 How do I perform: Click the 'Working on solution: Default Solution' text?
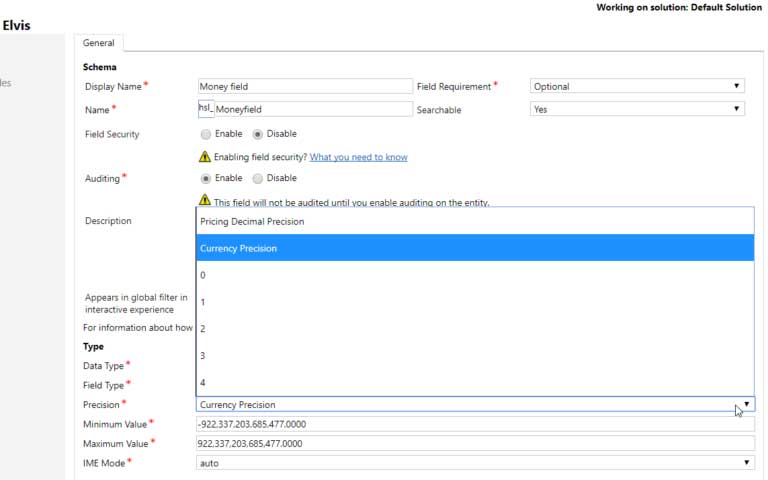(x=679, y=7)
